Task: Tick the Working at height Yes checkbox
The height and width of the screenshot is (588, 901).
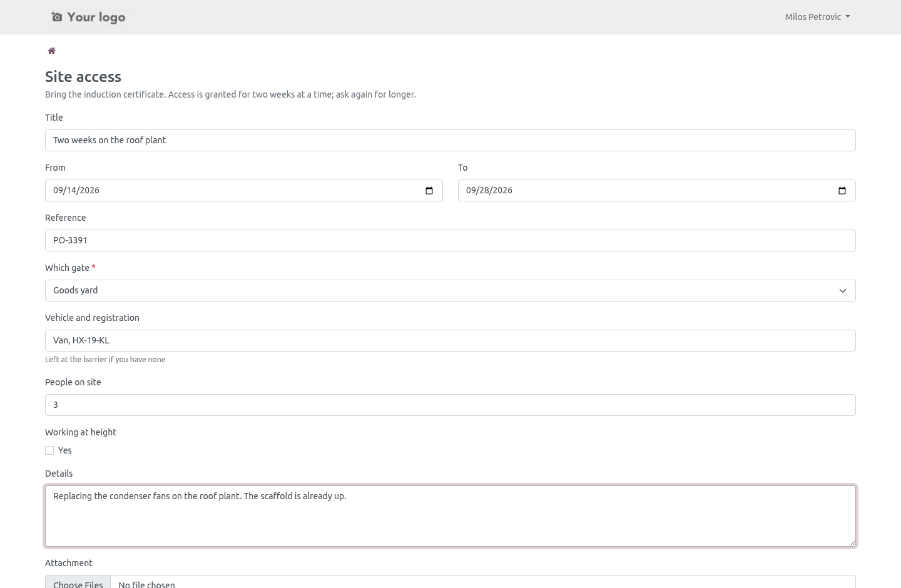Action: pyautogui.click(x=49, y=450)
